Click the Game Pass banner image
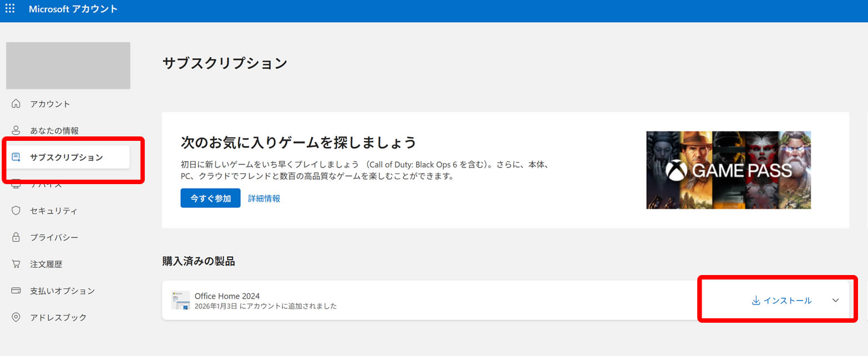 tap(728, 170)
